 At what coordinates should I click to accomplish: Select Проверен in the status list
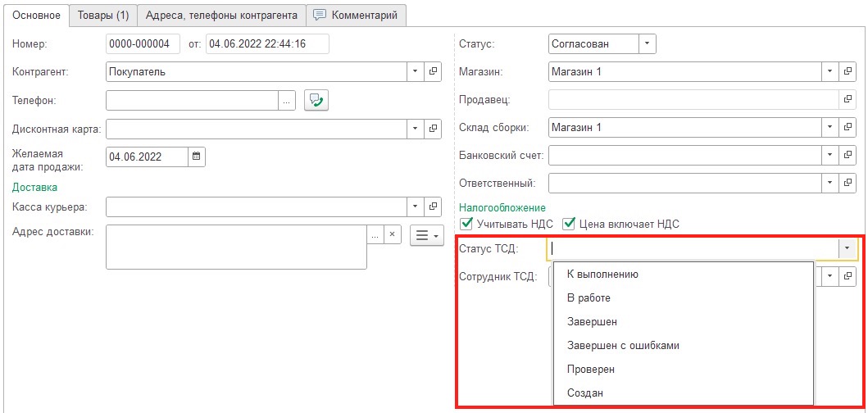pyautogui.click(x=684, y=370)
